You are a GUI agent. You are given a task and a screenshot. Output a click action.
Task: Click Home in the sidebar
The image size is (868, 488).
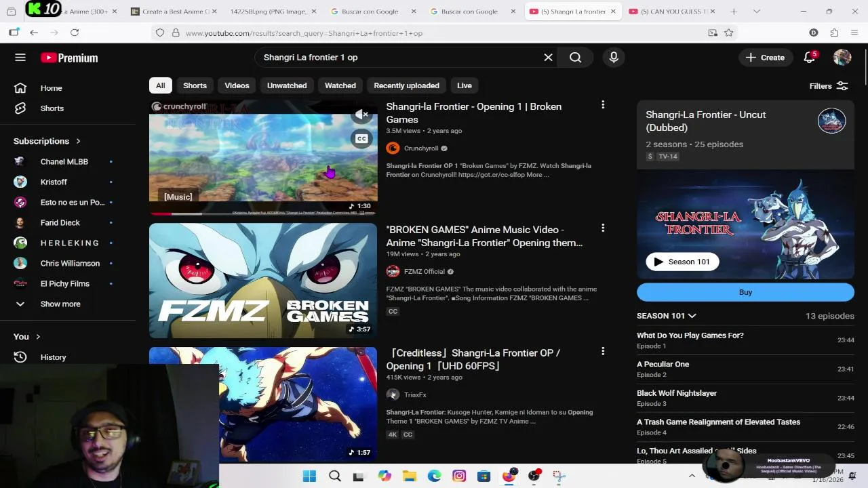point(51,88)
